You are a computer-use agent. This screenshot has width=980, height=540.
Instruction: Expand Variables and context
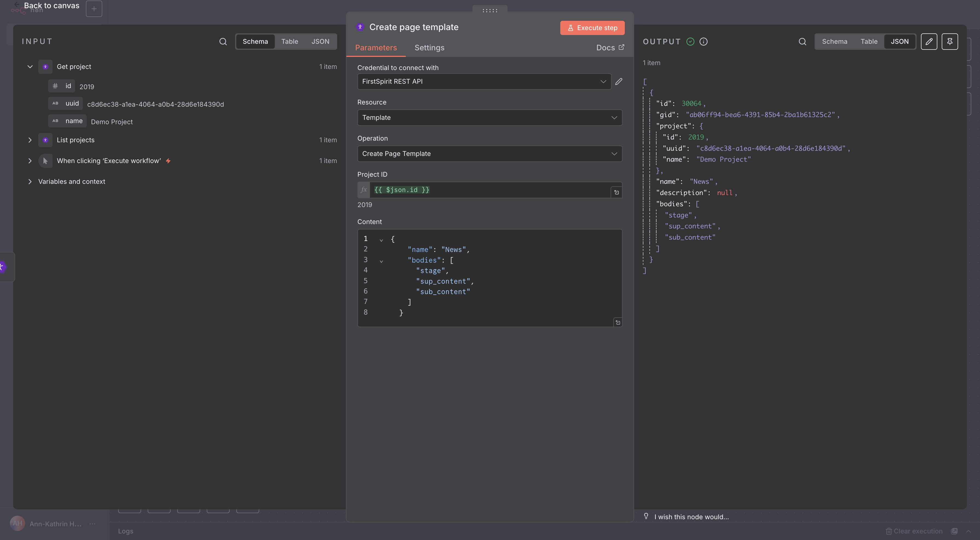30,182
